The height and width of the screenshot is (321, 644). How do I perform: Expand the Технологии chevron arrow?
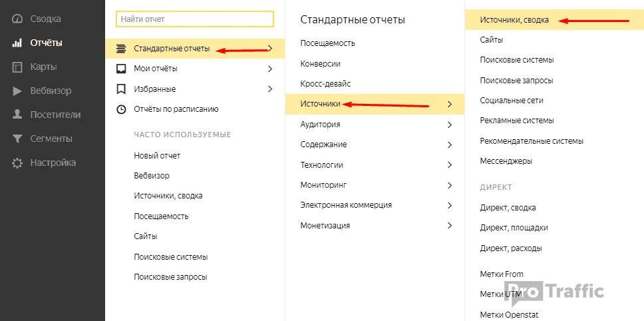click(x=450, y=164)
